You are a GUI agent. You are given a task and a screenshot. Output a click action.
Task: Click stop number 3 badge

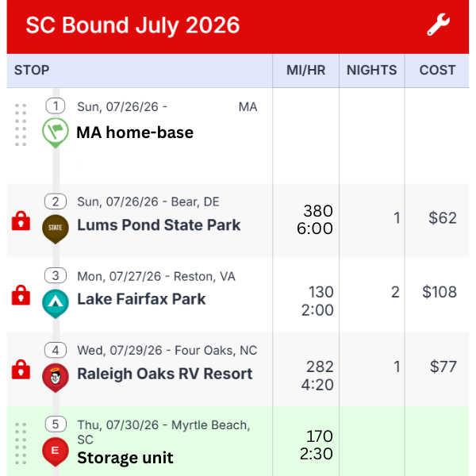(56, 275)
